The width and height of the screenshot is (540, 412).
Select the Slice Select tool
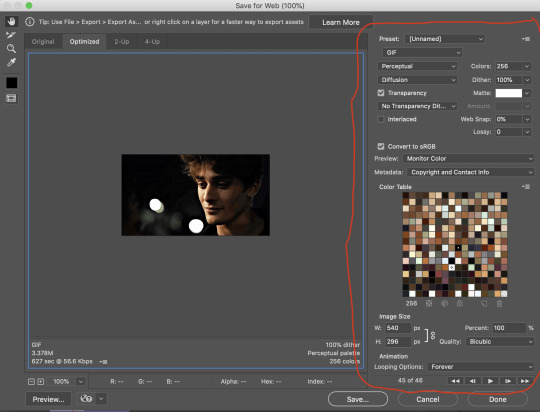point(11,35)
